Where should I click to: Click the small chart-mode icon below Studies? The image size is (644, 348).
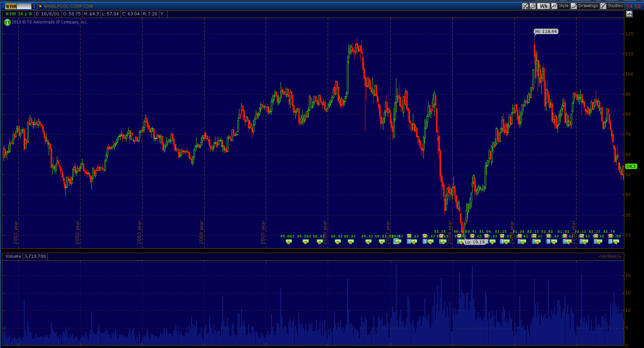(629, 14)
